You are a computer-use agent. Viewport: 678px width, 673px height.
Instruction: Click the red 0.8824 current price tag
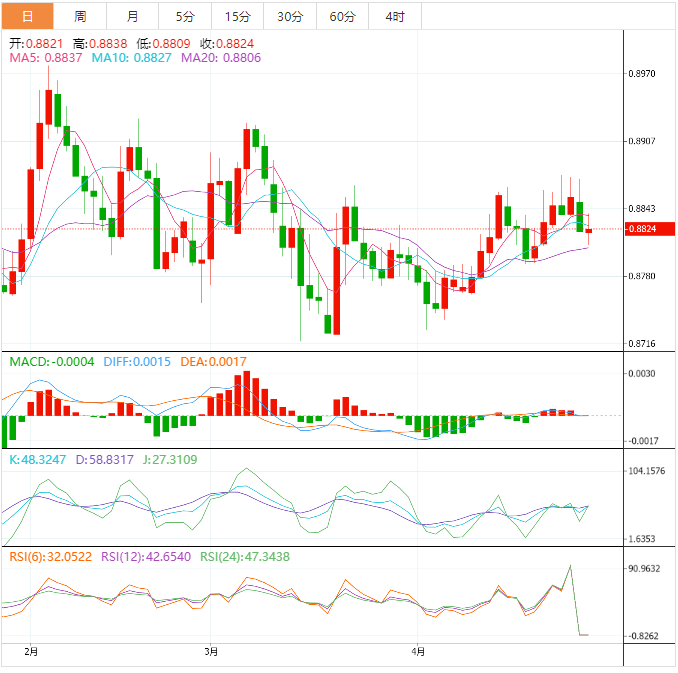(x=642, y=229)
